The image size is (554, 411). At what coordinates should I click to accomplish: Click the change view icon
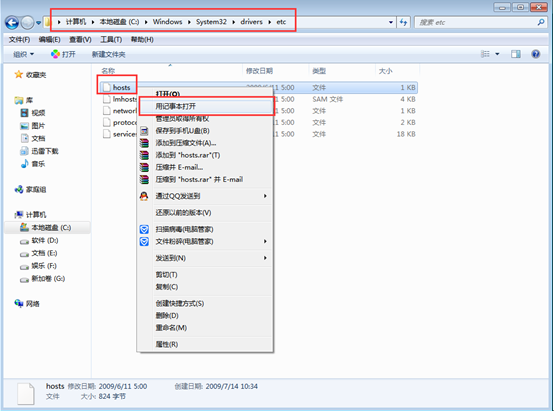(485, 54)
